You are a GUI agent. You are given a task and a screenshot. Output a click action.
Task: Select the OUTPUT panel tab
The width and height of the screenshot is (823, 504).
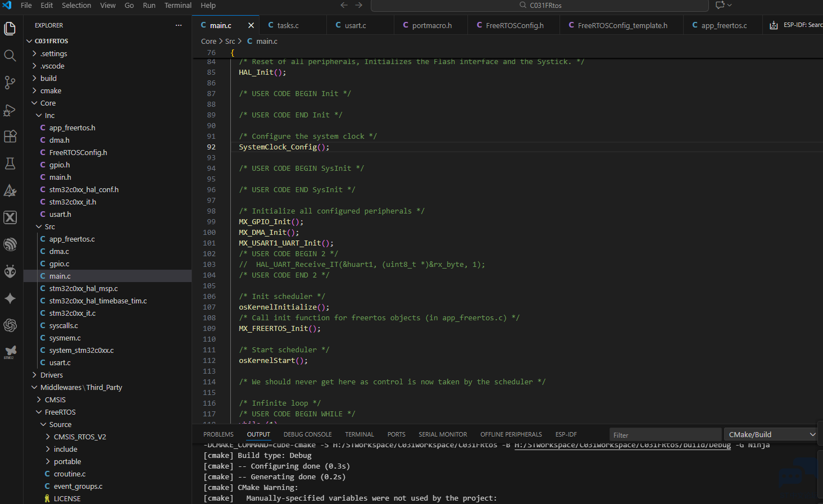[x=258, y=434]
